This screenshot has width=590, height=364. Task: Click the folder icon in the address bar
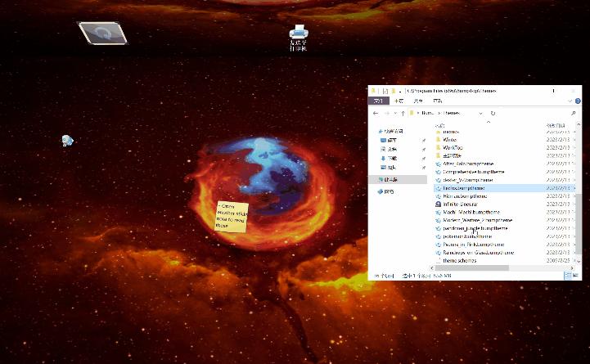(x=412, y=113)
